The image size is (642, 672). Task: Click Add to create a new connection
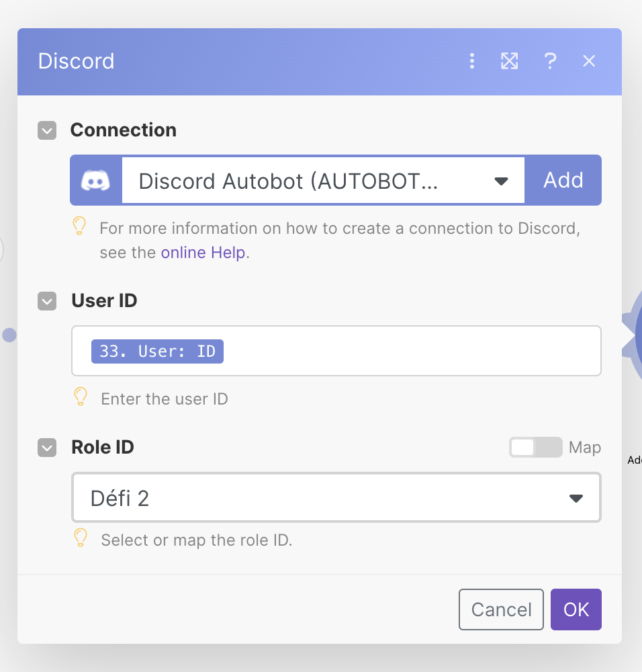pos(563,180)
